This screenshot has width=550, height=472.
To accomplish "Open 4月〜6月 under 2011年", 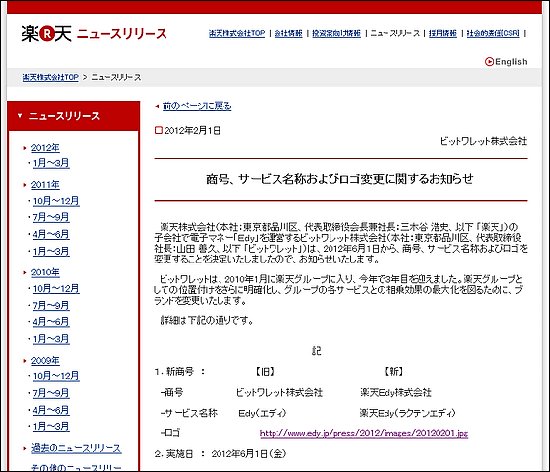I will pyautogui.click(x=51, y=234).
